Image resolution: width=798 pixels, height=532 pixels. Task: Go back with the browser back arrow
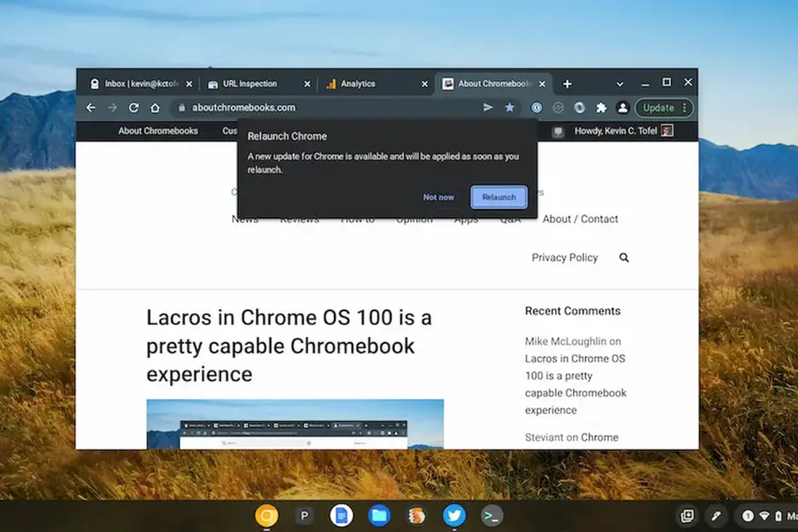pyautogui.click(x=91, y=108)
